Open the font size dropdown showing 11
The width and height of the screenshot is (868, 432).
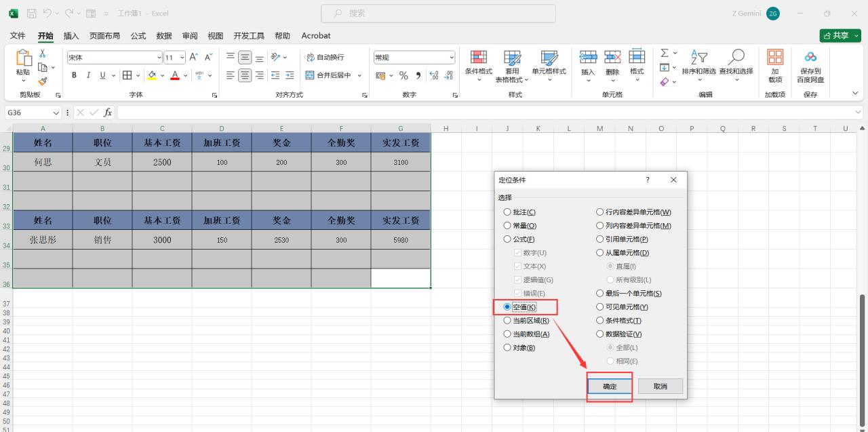[x=182, y=58]
